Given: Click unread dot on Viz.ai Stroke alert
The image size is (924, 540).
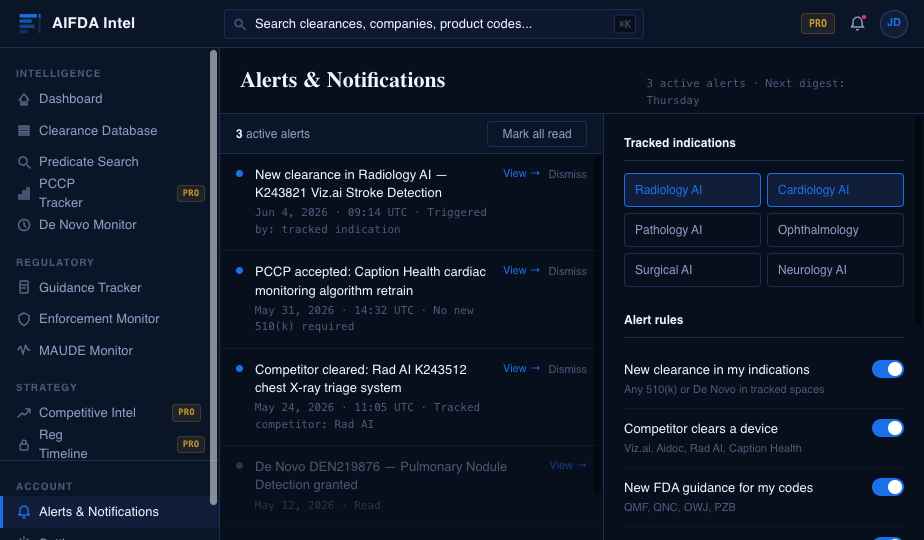Looking at the screenshot, I should (239, 173).
